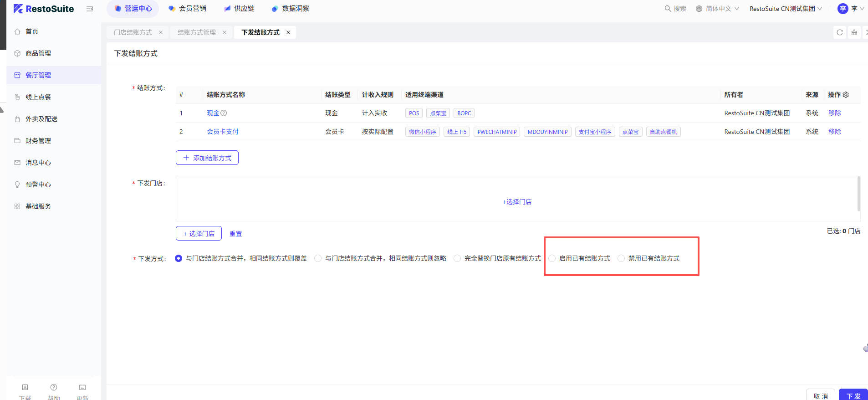
Task: Open column settings gear icon
Action: pyautogui.click(x=846, y=95)
